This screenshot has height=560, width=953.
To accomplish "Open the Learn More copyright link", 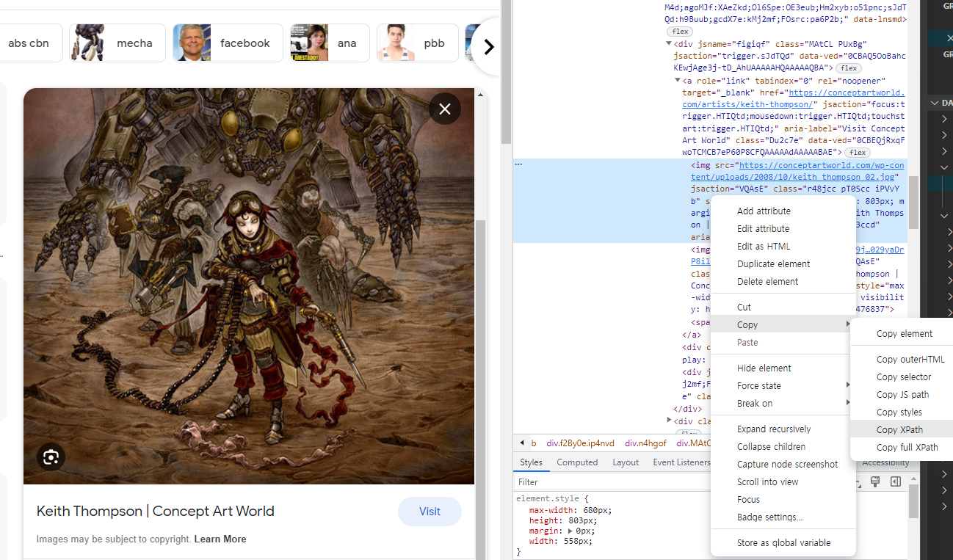I will pos(220,539).
